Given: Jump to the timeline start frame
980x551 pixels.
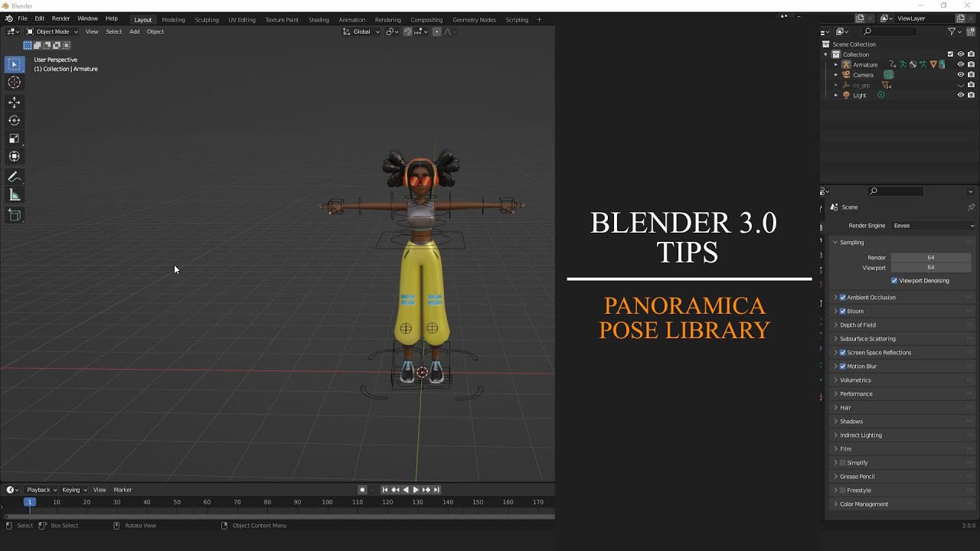Looking at the screenshot, I should [x=385, y=490].
